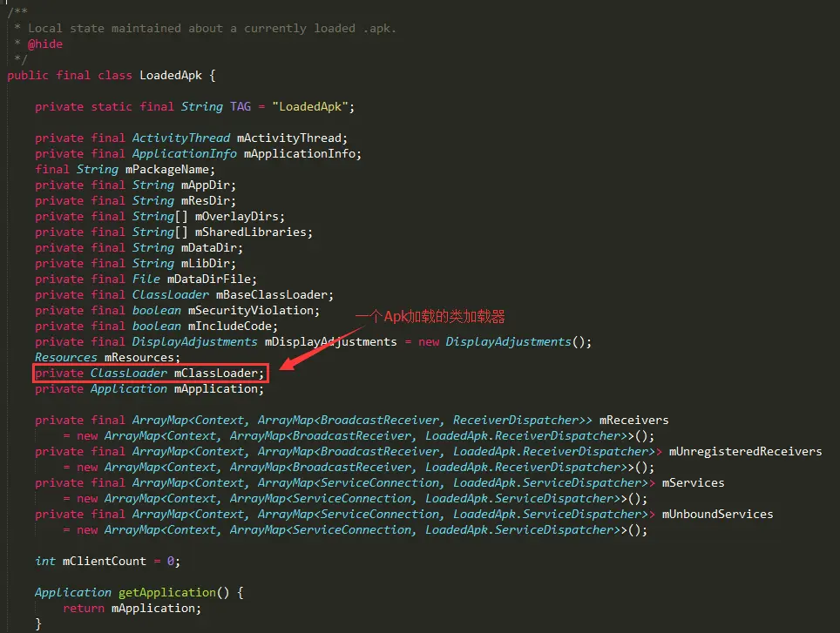Click the Resources type name
The width and height of the screenshot is (840, 633).
point(66,358)
